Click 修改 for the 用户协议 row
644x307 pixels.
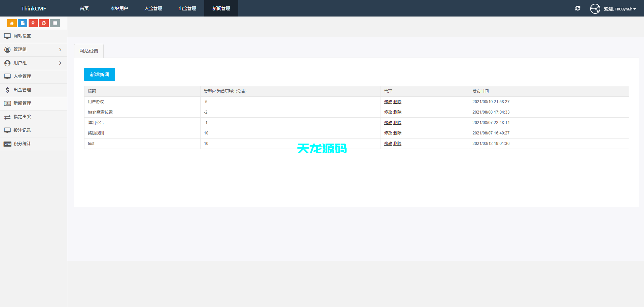(388, 102)
